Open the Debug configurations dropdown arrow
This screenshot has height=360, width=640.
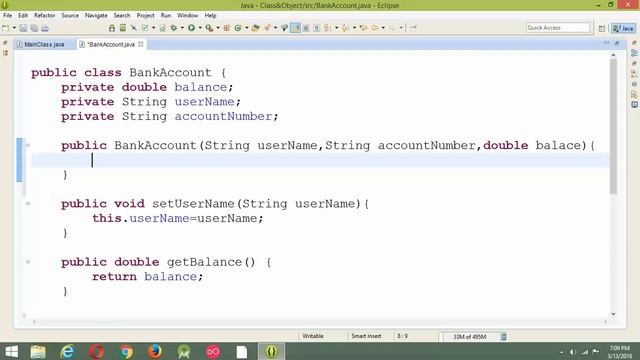(182, 28)
